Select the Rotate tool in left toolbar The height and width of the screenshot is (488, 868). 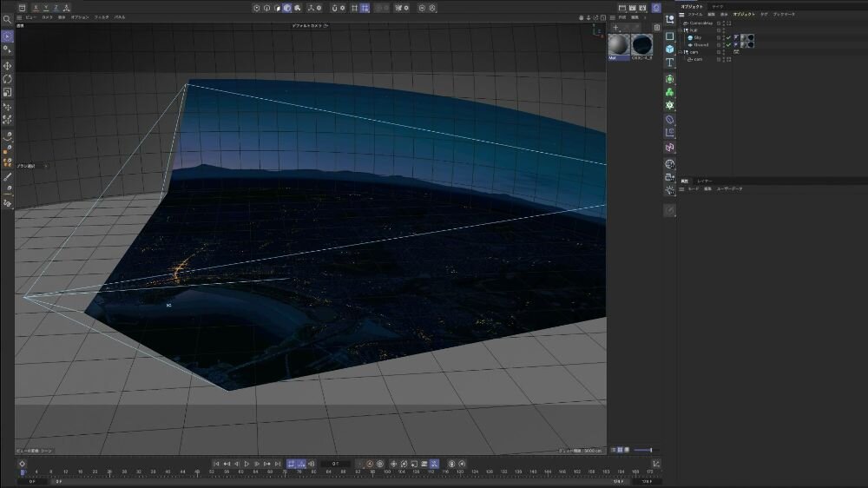coord(7,79)
